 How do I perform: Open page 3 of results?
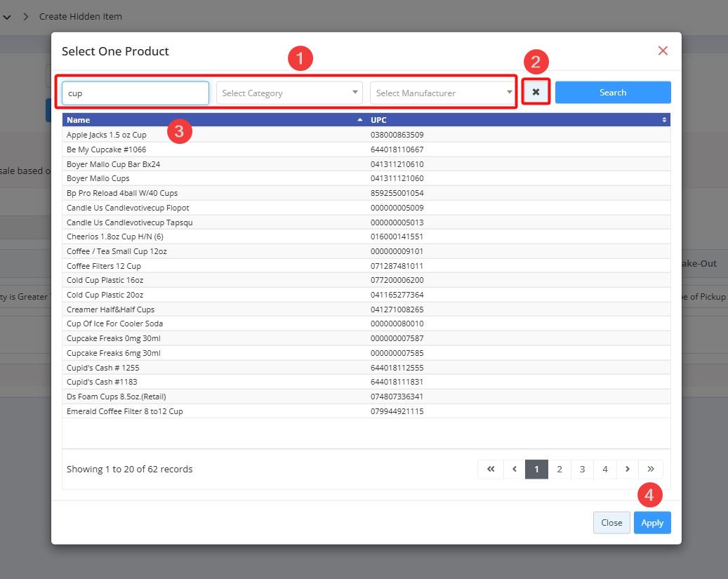[x=582, y=469]
